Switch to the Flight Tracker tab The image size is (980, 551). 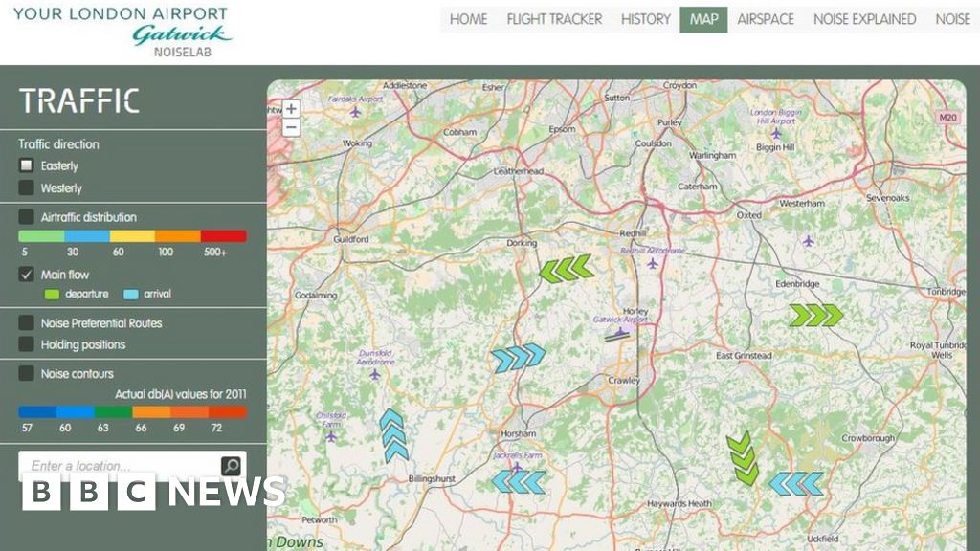[x=553, y=19]
